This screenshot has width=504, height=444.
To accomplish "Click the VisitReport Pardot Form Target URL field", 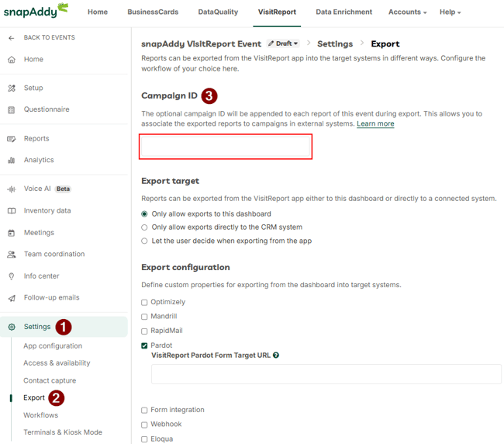I will (x=326, y=374).
